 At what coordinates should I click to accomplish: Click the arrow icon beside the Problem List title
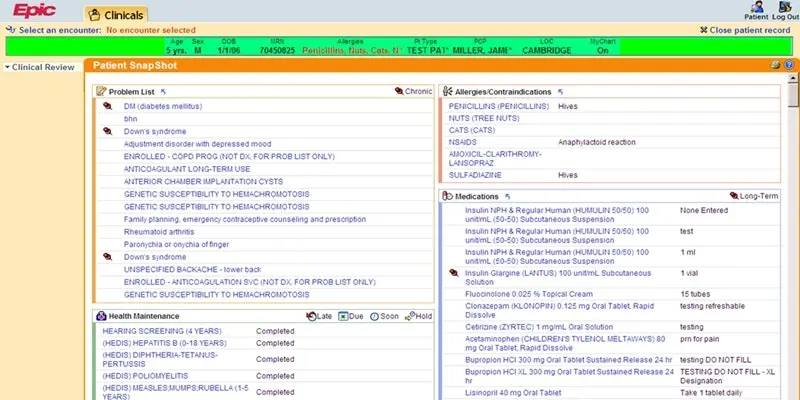click(163, 92)
